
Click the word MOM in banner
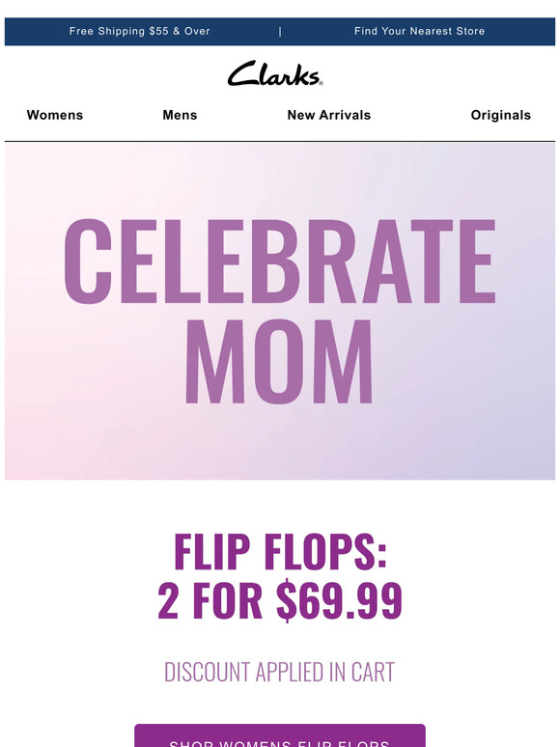click(x=279, y=361)
